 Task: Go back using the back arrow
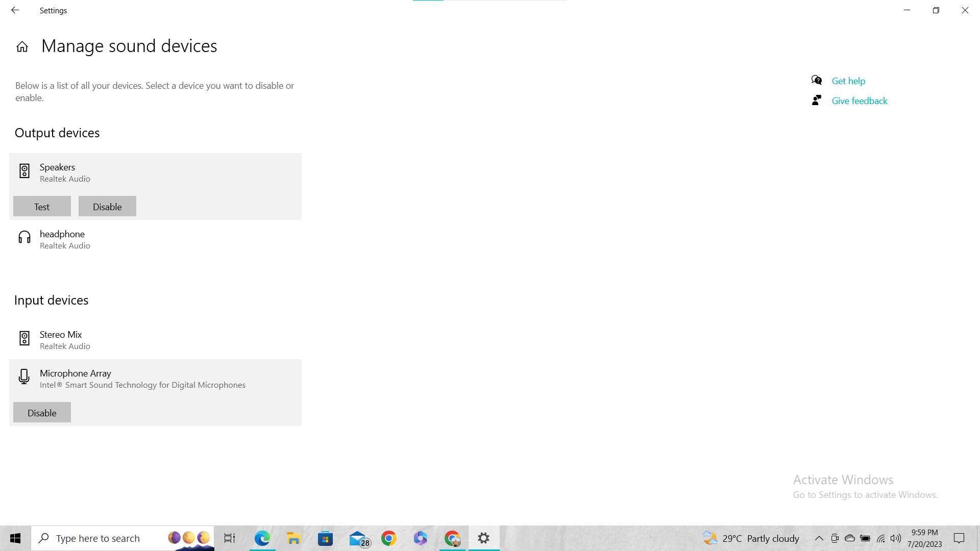click(15, 10)
